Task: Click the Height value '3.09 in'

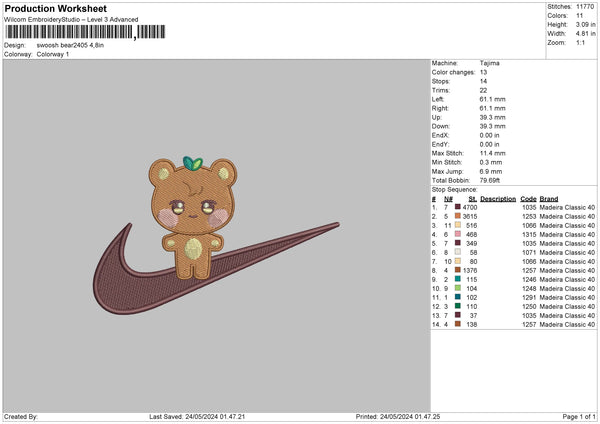Action: point(585,24)
